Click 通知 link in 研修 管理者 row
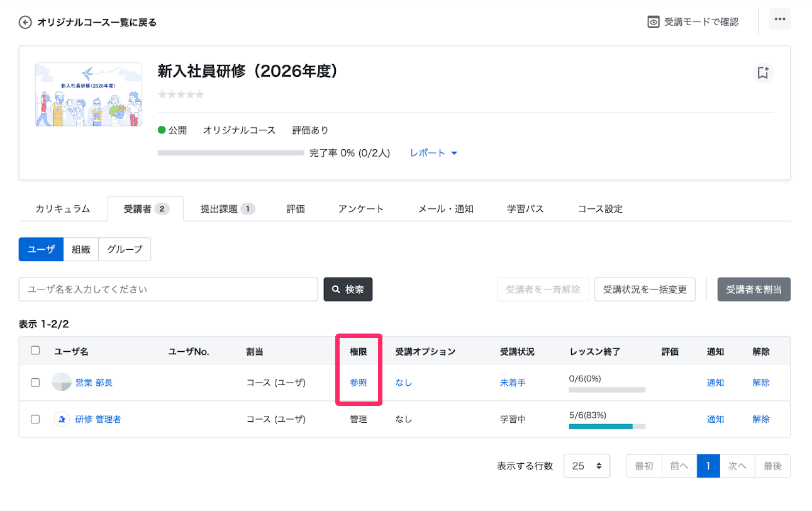Image resolution: width=812 pixels, height=511 pixels. click(x=716, y=419)
